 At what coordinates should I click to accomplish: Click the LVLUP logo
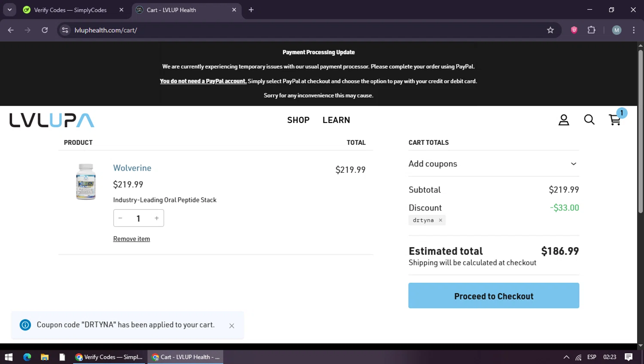52,120
